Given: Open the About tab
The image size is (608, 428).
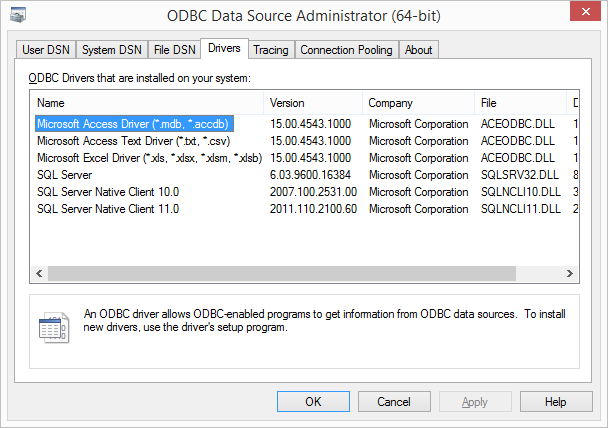Looking at the screenshot, I should [418, 50].
